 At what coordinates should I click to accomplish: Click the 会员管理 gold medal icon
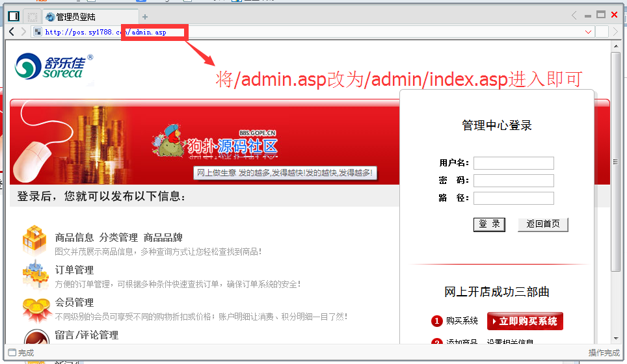(x=36, y=309)
